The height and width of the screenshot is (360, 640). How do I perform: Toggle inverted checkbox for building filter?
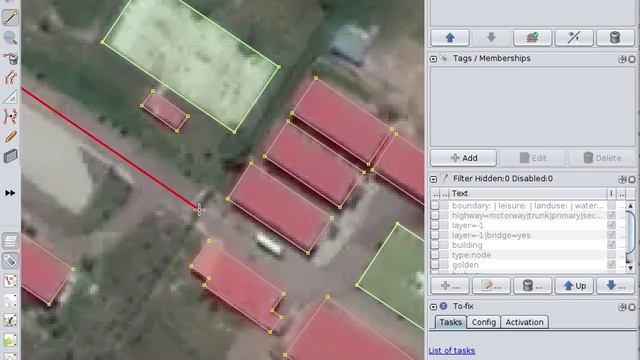[x=611, y=245]
